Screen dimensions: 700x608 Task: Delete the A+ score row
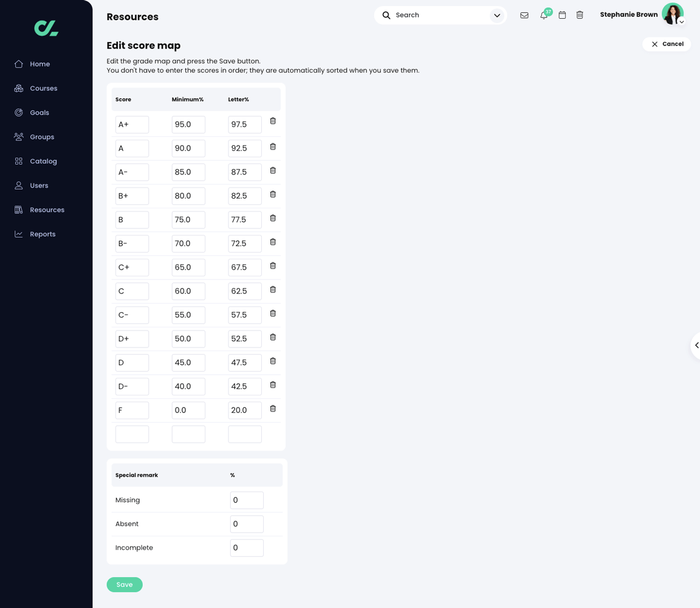click(273, 121)
